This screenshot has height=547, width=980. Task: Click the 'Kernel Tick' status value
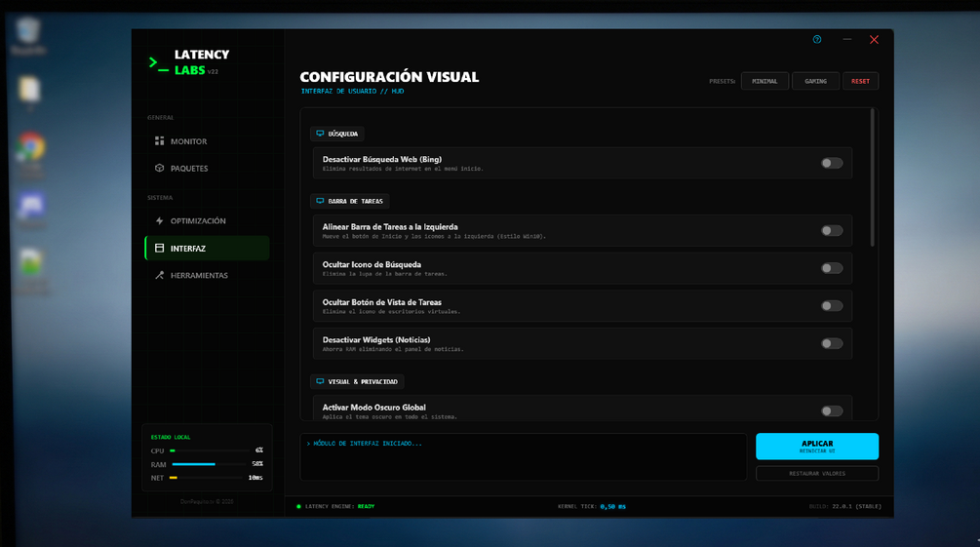click(x=612, y=506)
